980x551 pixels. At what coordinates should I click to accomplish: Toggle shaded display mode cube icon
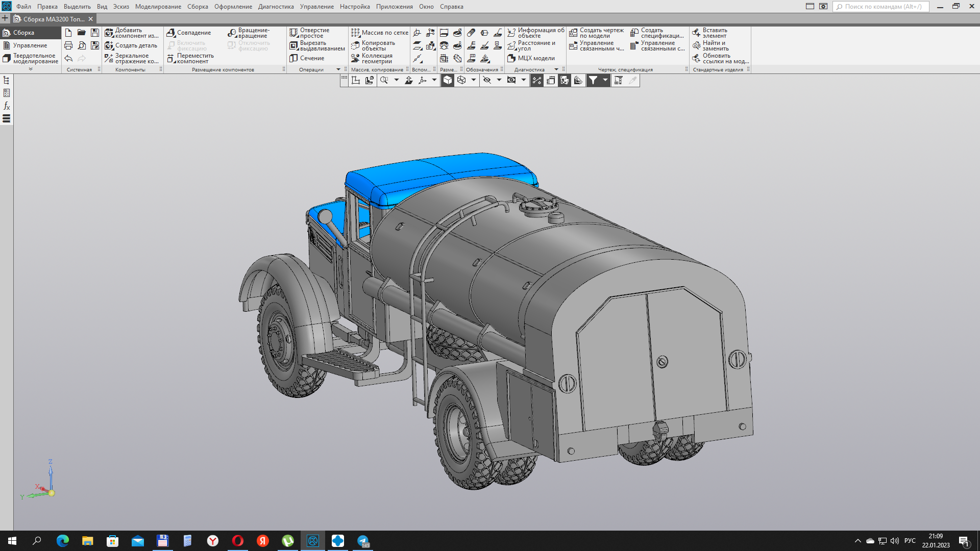pyautogui.click(x=447, y=80)
